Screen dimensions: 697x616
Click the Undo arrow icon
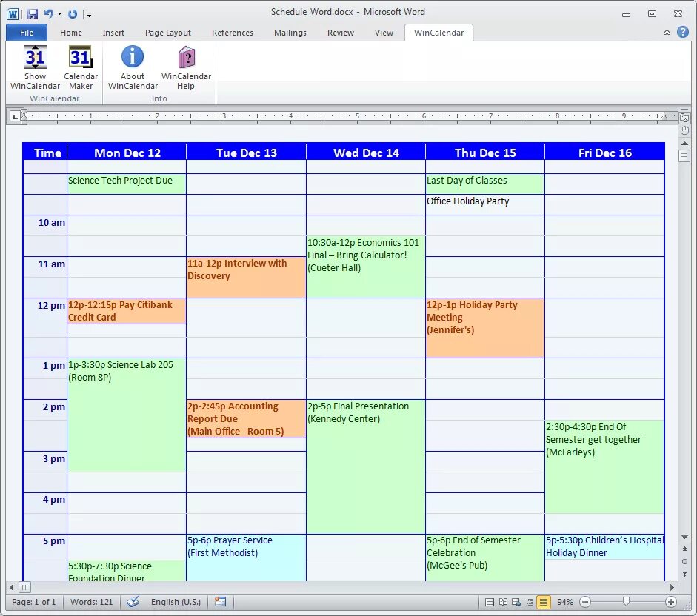tap(48, 14)
